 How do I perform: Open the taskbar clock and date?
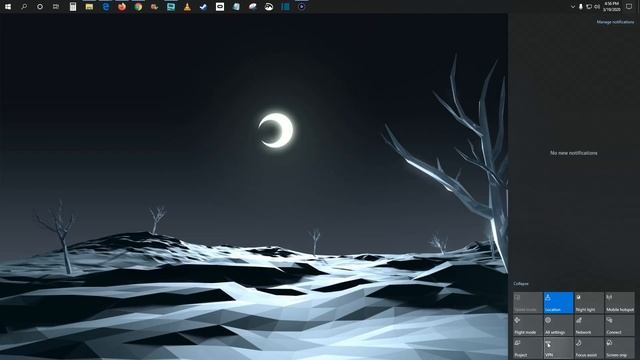tap(612, 7)
